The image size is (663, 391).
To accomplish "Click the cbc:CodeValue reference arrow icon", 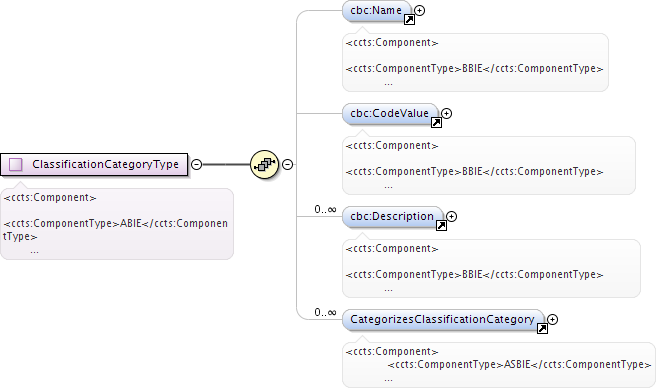I will pos(436,123).
